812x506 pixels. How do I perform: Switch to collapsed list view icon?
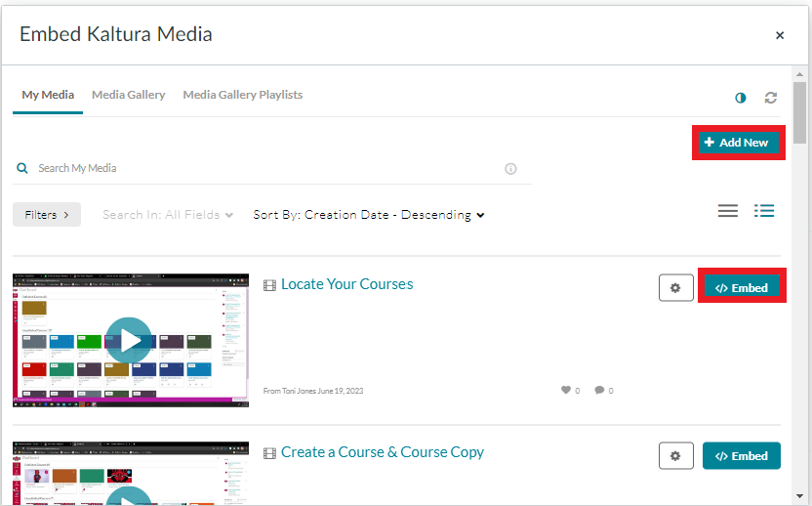(x=728, y=210)
